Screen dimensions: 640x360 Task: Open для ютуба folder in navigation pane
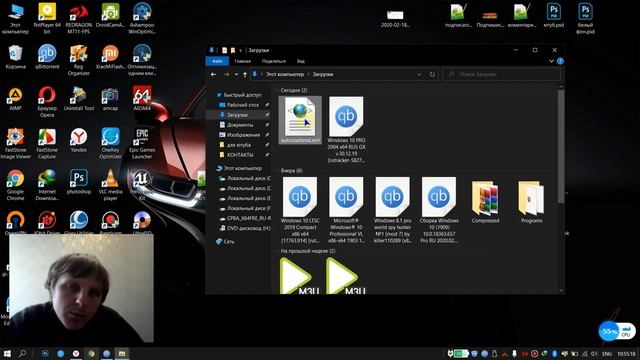pyautogui.click(x=235, y=145)
